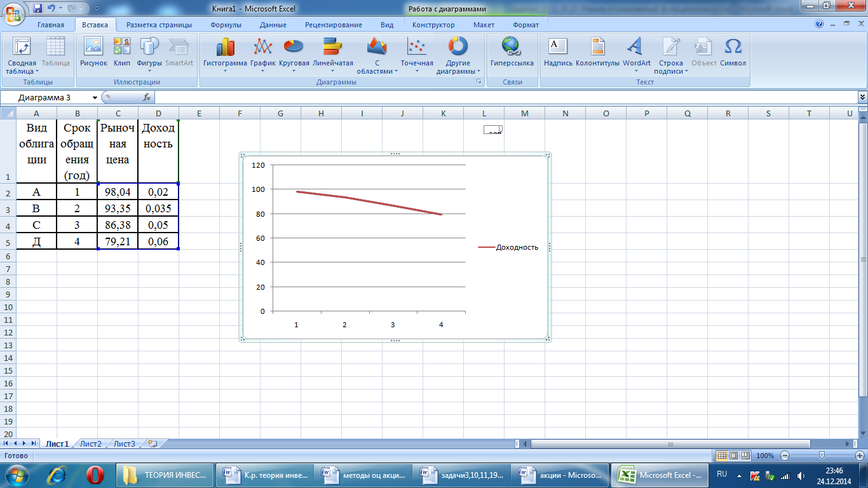Go to sheet Лист2

coord(90,444)
